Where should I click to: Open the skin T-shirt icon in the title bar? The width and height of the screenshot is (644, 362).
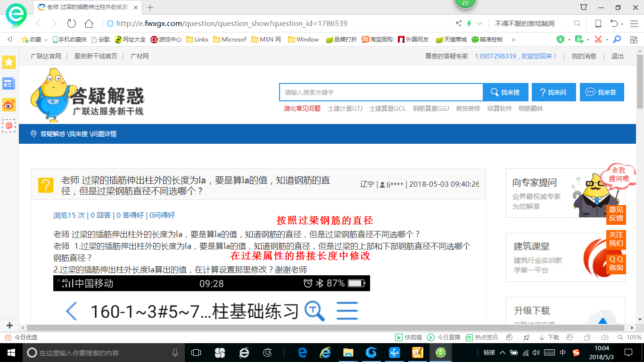[x=584, y=7]
